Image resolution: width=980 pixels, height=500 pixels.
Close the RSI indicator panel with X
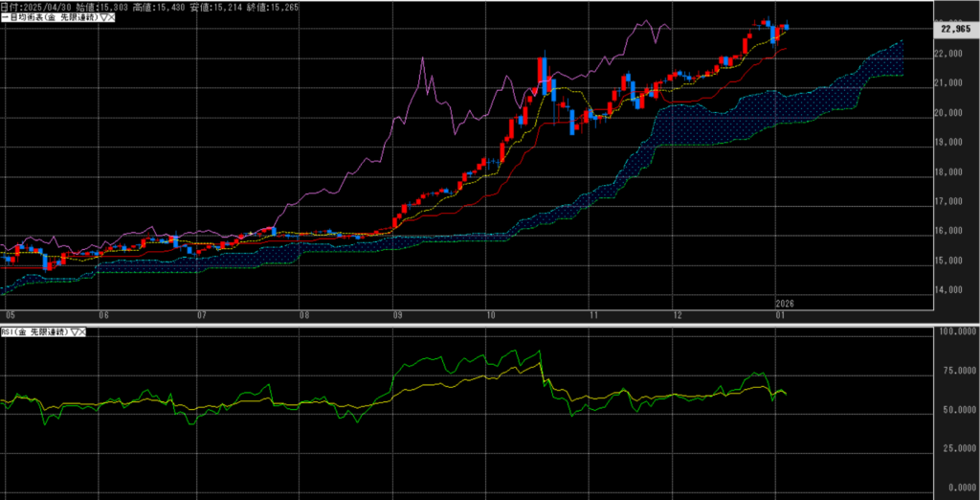point(82,331)
